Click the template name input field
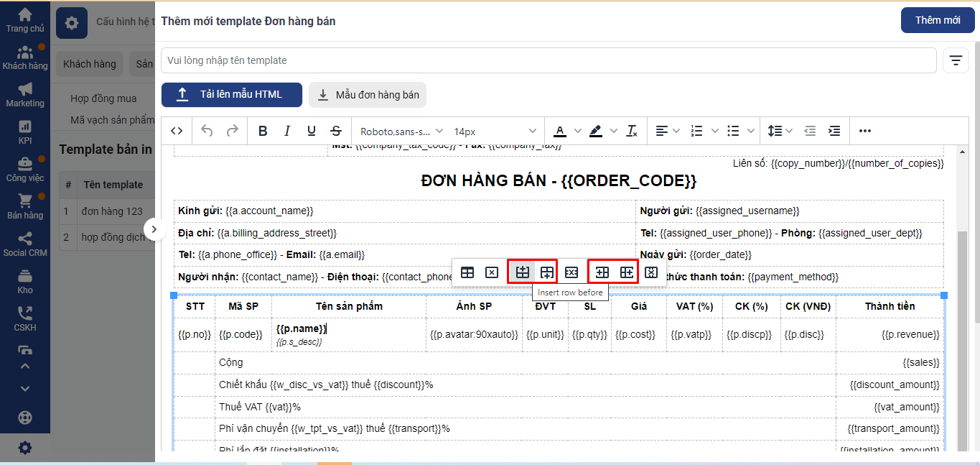 click(549, 60)
